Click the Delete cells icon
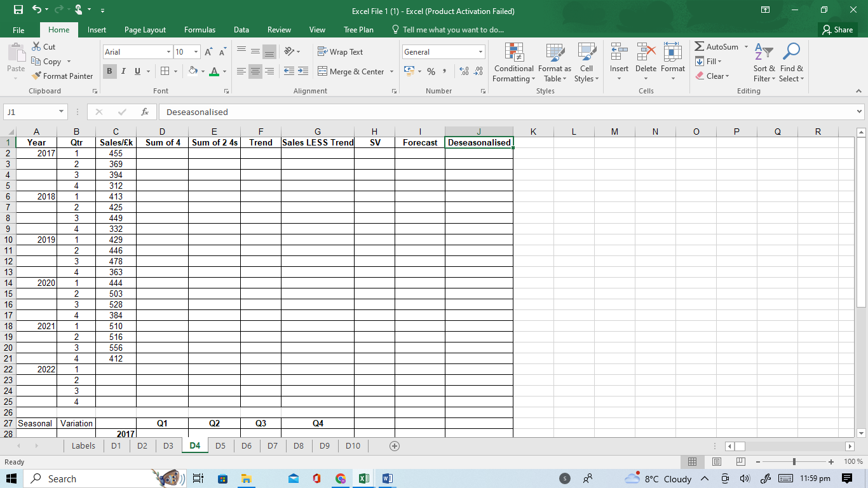Image resolution: width=868 pixels, height=488 pixels. (646, 52)
